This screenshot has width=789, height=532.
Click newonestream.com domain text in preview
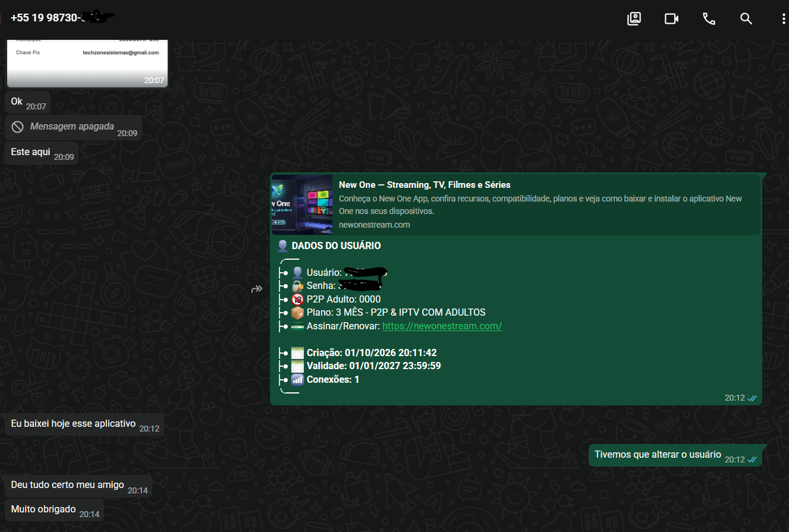(375, 225)
